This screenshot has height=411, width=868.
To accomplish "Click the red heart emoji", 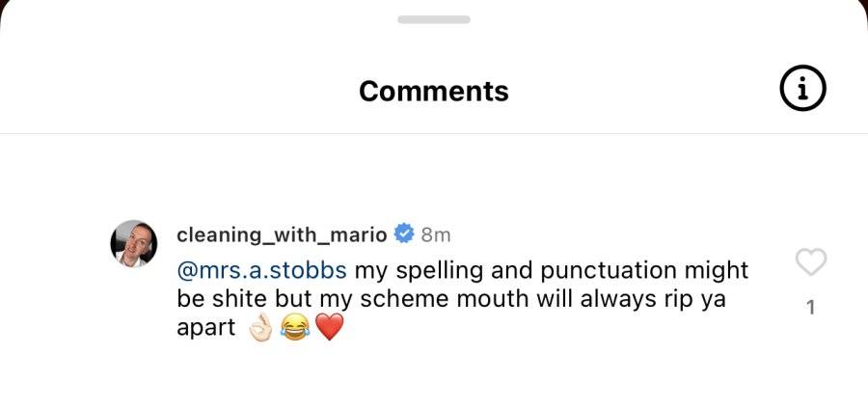I will (330, 327).
